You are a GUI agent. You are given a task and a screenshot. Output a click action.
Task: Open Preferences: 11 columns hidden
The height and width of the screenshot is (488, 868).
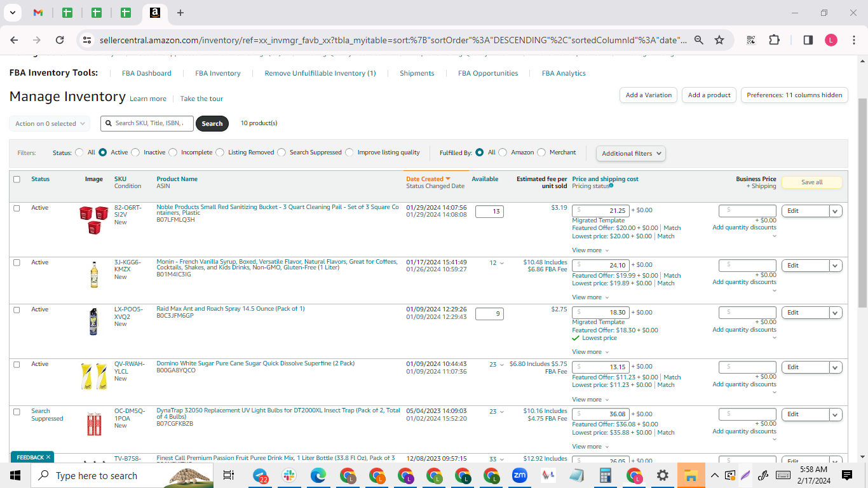[794, 95]
